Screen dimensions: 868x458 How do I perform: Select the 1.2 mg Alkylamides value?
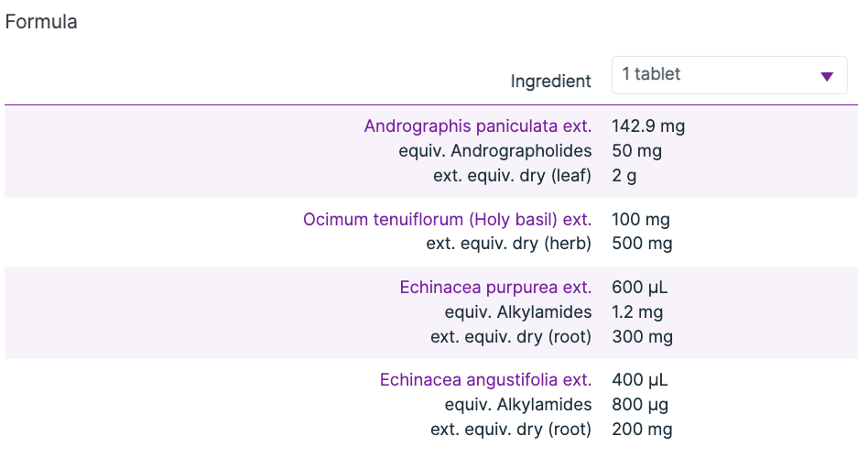(636, 312)
